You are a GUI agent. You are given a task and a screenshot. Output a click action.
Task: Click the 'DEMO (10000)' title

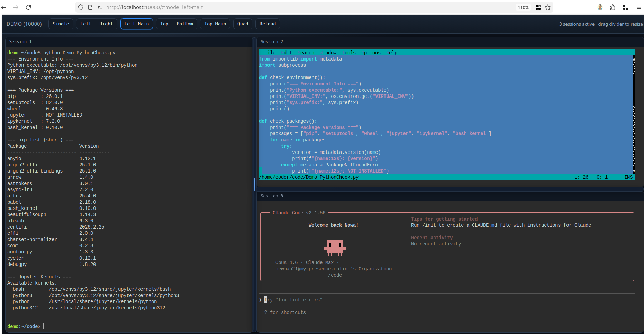[x=24, y=24]
